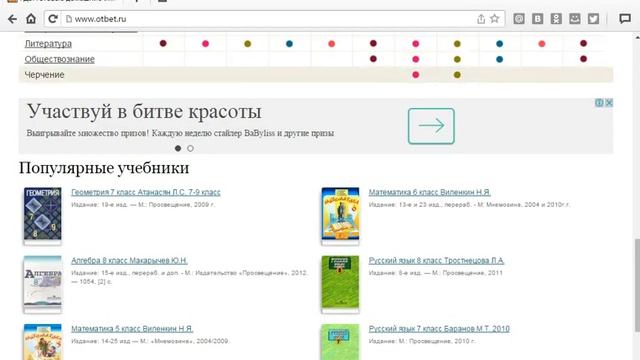Image resolution: width=640 pixels, height=360 pixels.
Task: Focus the address bar showing www.otbet.ru
Action: pos(269,19)
